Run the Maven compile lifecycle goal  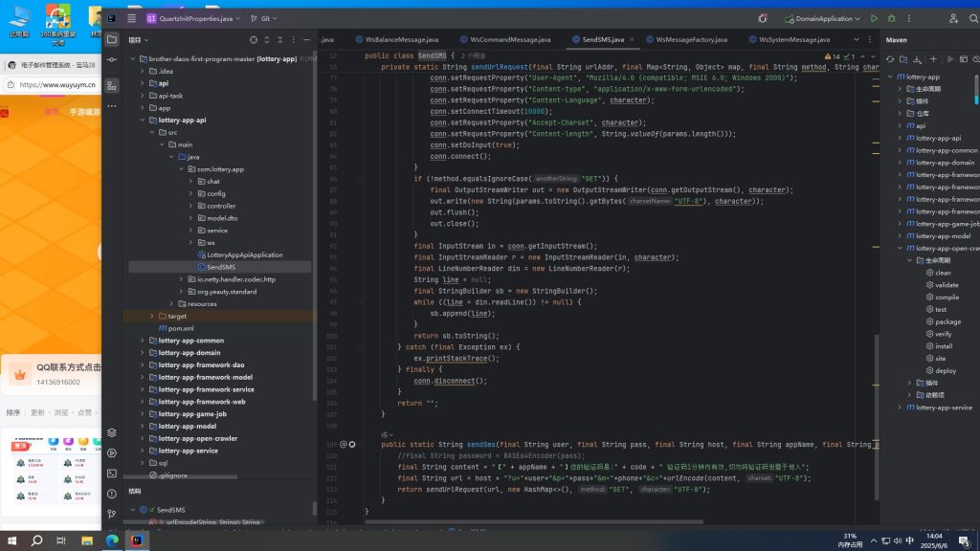click(947, 298)
